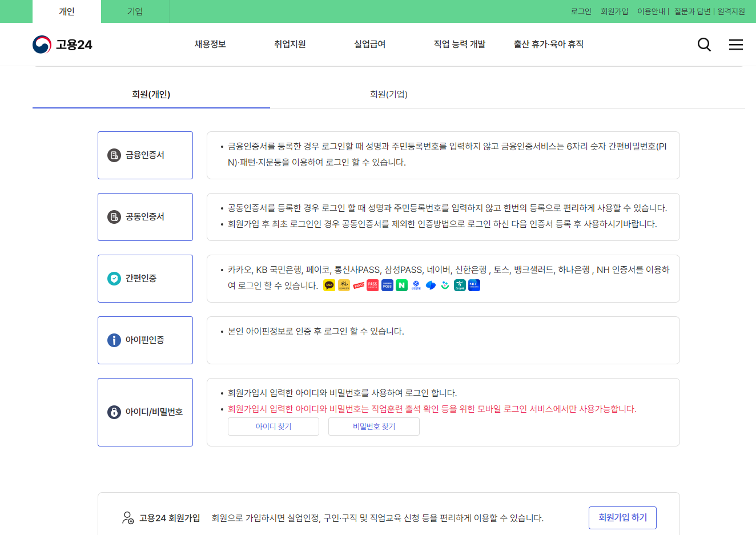Click the 아이디 찾기 button
The height and width of the screenshot is (535, 756).
[273, 426]
